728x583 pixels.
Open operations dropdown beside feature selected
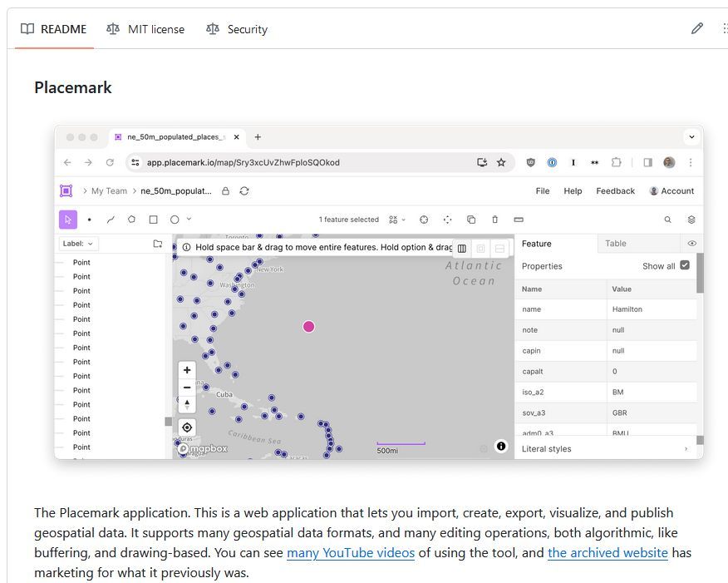pos(397,220)
